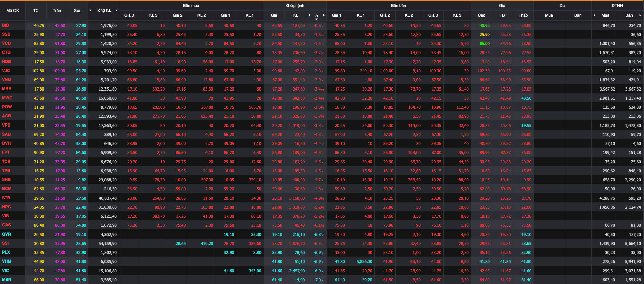Open the MBB stock ticker
The width and height of the screenshot is (644, 284).
click(x=7, y=89)
